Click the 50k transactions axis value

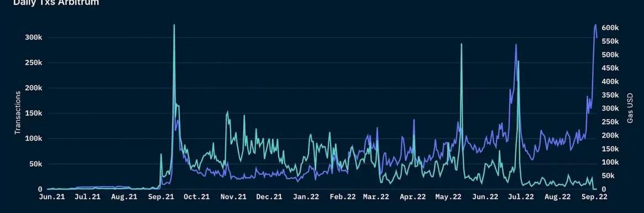[36, 164]
